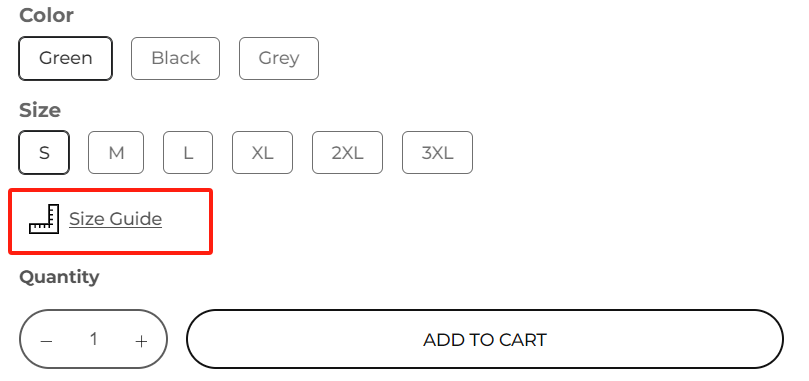Screen dimensions: 809x381
Task: Decrease quantity with the minus icon
Action: coord(46,341)
